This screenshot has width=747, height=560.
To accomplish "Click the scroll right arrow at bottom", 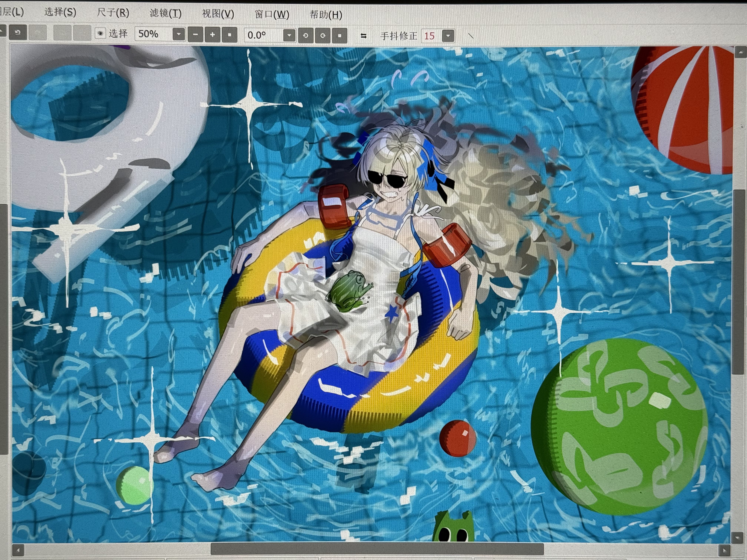I will (724, 550).
